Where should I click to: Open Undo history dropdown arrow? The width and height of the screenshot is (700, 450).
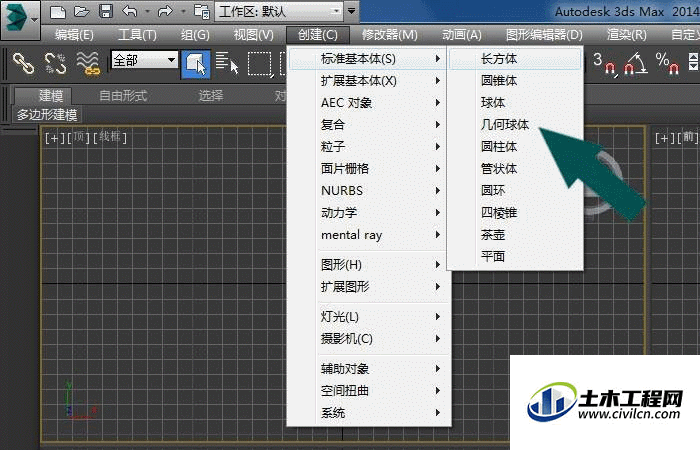click(147, 11)
